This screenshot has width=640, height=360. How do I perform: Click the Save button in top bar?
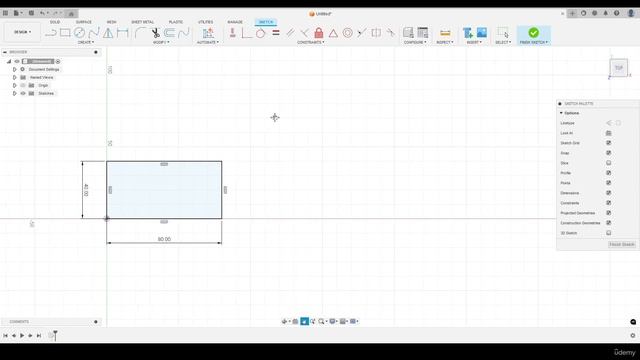31,13
